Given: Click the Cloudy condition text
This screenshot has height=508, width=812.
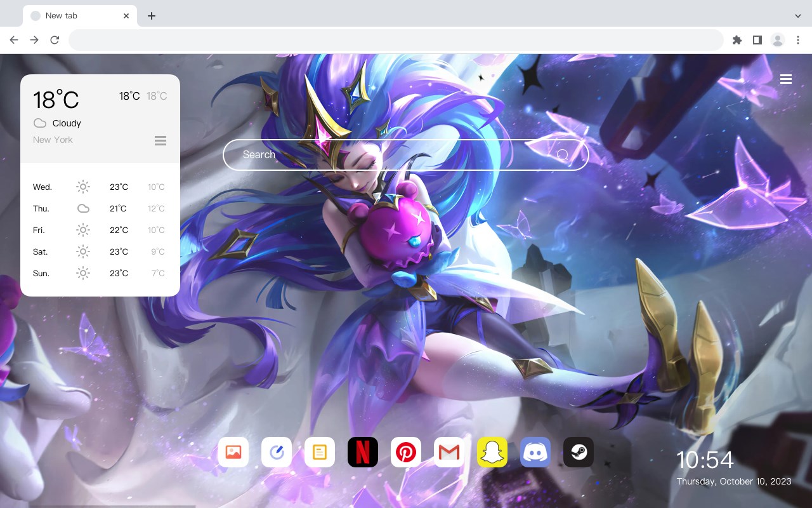Looking at the screenshot, I should point(67,123).
